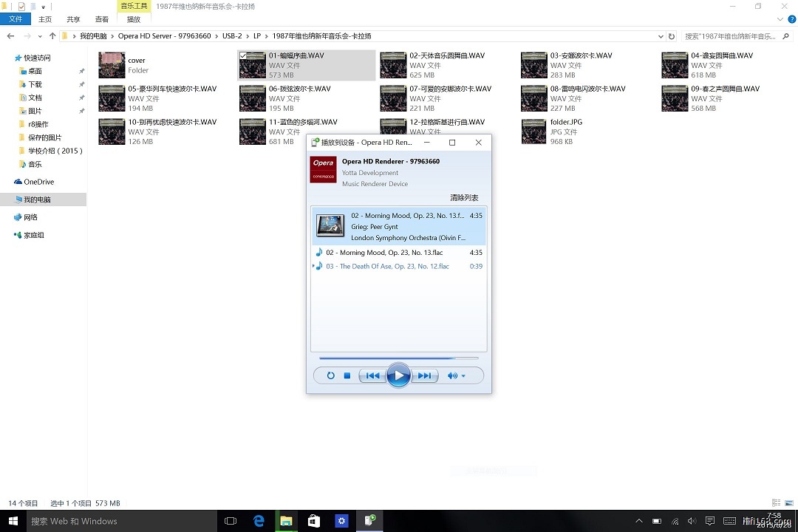Mute the speaker volume icon
This screenshot has width=798, height=532.
point(451,376)
